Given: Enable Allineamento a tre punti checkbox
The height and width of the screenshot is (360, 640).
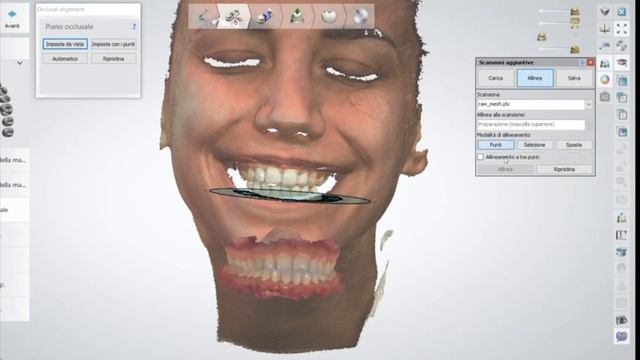Looking at the screenshot, I should 481,157.
